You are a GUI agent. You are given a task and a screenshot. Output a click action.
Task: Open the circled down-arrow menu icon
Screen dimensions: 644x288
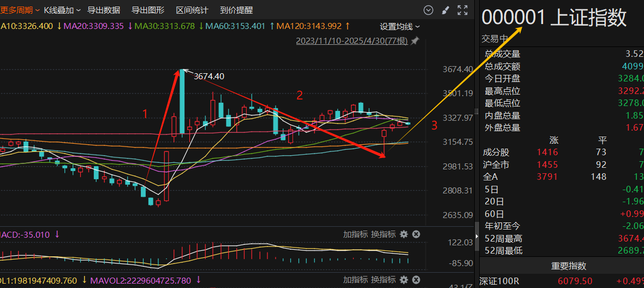(x=428, y=10)
